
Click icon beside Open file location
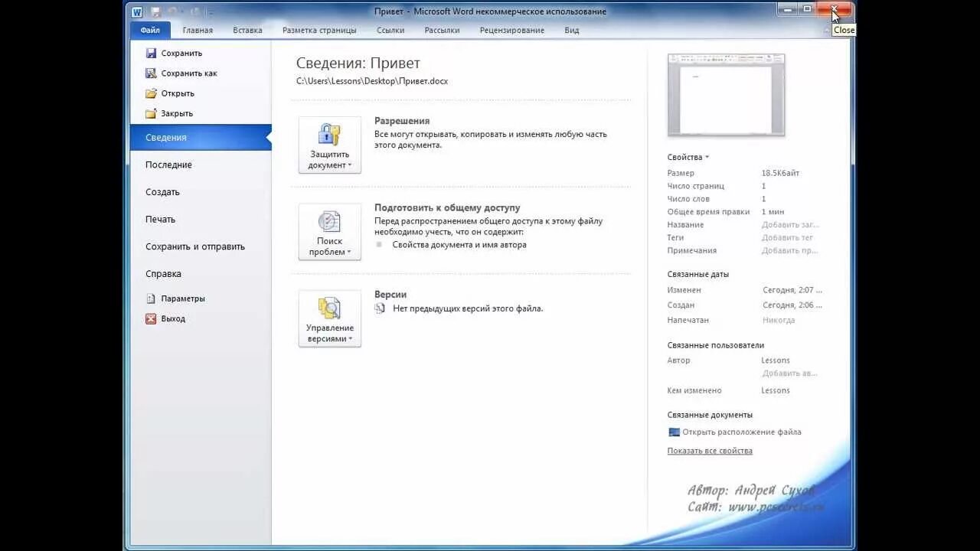click(674, 432)
